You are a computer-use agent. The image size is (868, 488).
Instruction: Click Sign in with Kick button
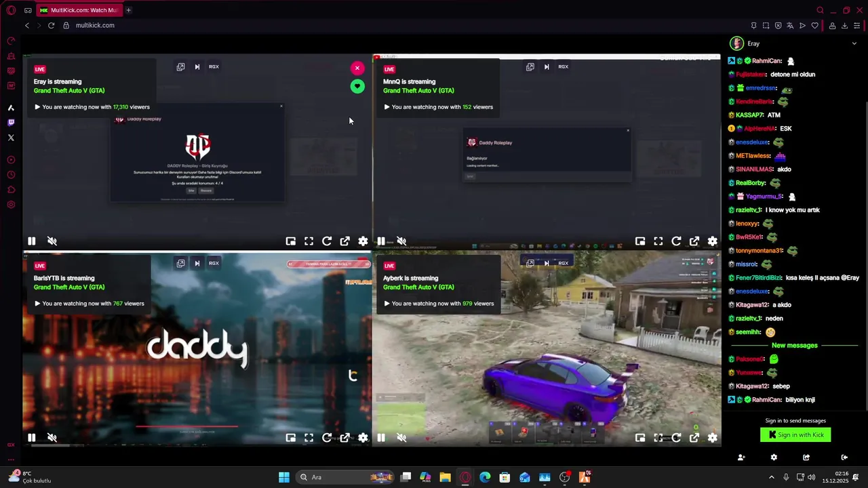[x=795, y=435]
